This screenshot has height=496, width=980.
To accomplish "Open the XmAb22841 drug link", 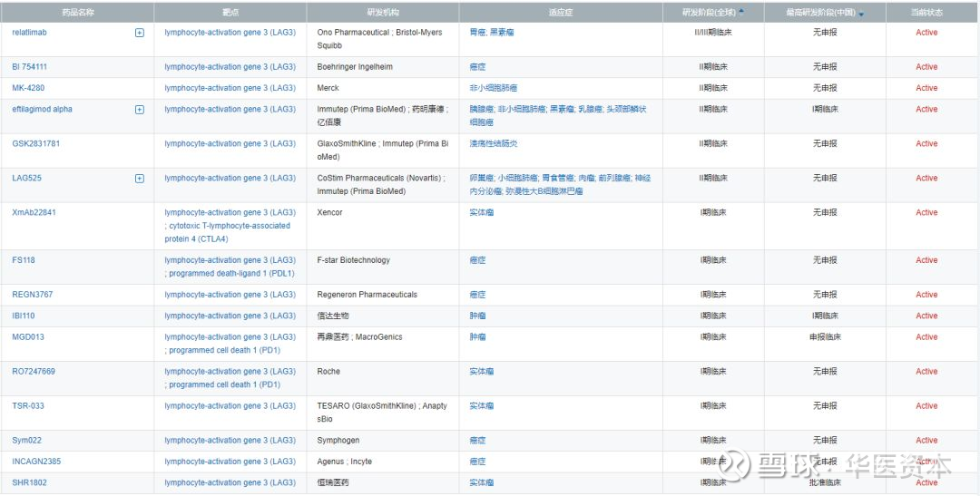I will tap(34, 212).
